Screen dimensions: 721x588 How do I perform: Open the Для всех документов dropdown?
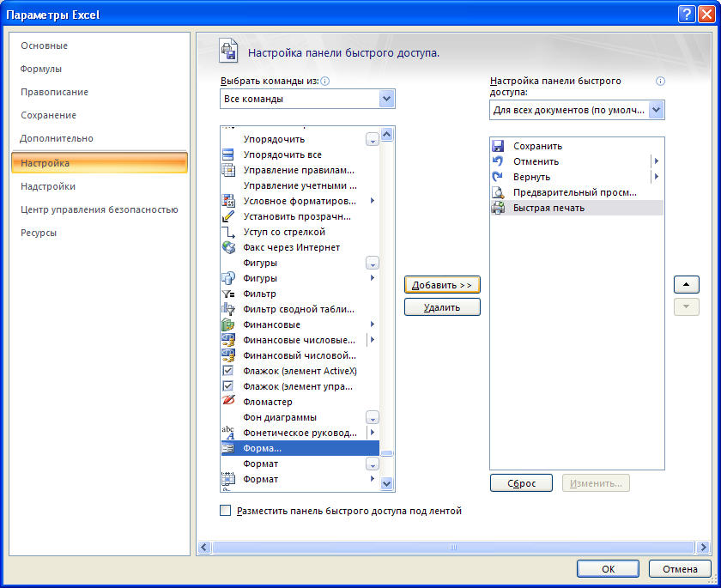(x=656, y=110)
